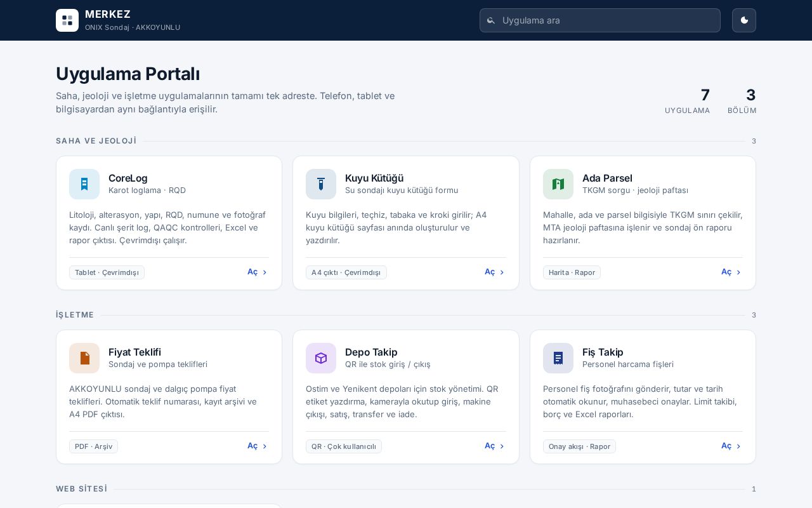Click the WEB SİTESİ section heading
812x508 pixels.
click(x=82, y=489)
